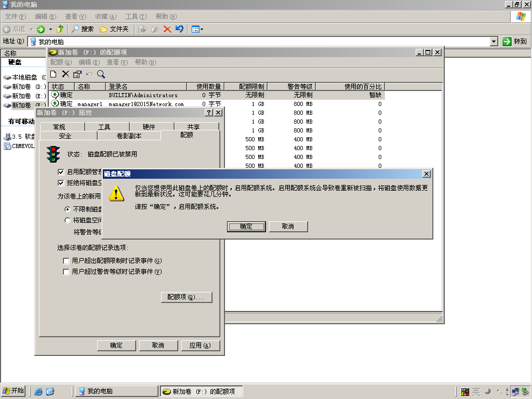532x399 pixels.
Task: Click the 配额限制 column header
Action: (x=246, y=87)
